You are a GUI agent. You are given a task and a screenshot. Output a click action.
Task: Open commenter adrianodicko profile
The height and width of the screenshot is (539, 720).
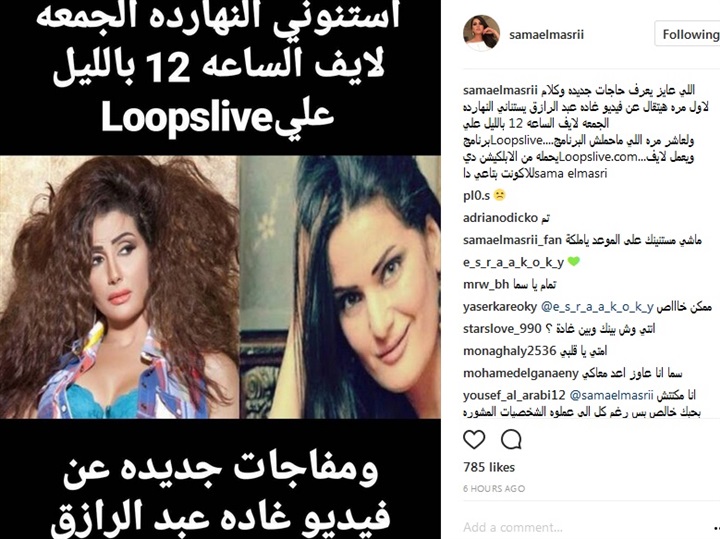tap(500, 217)
